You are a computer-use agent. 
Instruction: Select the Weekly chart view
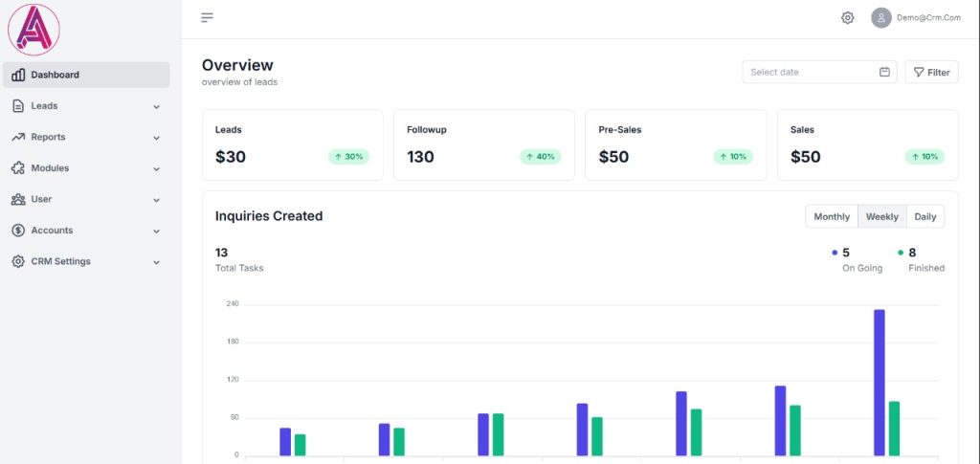881,217
